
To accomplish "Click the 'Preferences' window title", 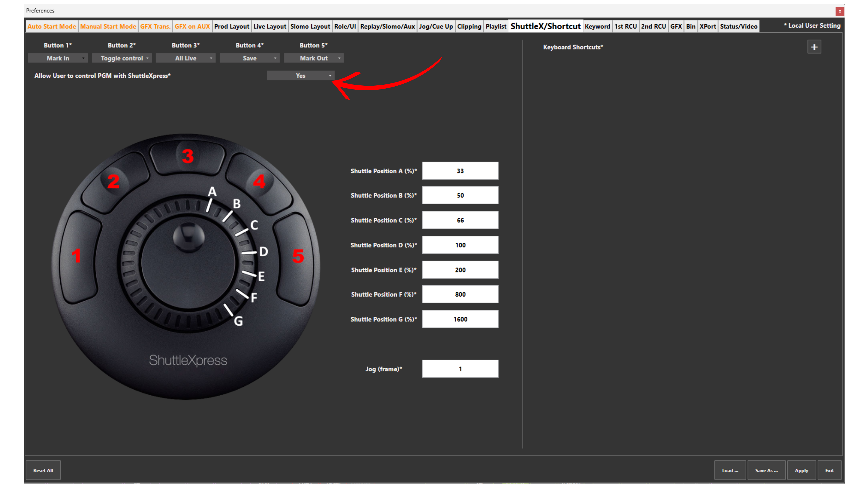I will [40, 10].
